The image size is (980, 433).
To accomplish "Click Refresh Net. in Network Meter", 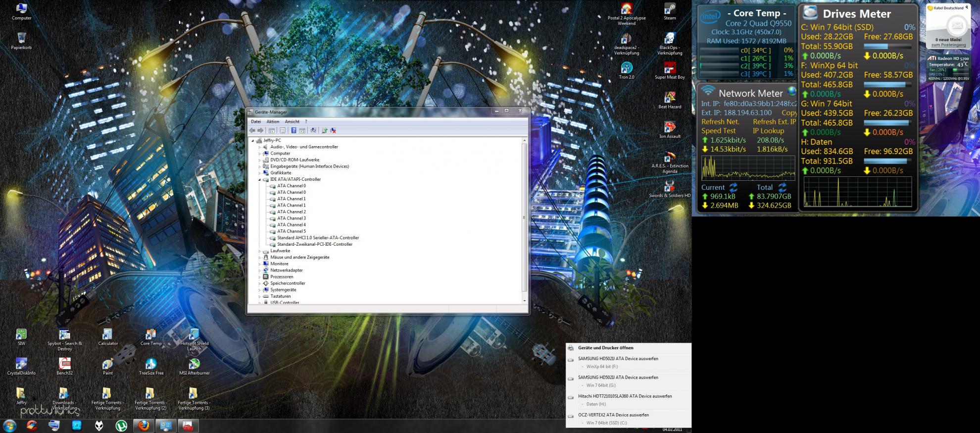I will click(720, 121).
